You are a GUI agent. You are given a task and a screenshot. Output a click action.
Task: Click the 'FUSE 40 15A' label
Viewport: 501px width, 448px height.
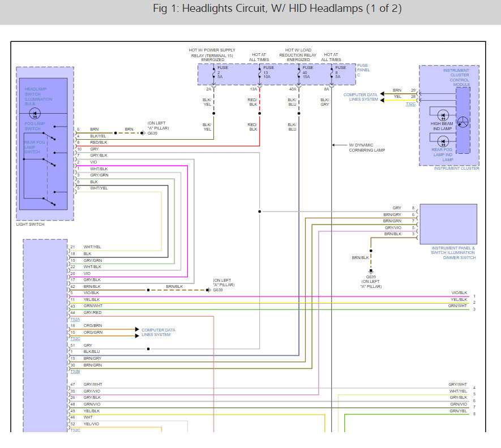[x=308, y=72]
